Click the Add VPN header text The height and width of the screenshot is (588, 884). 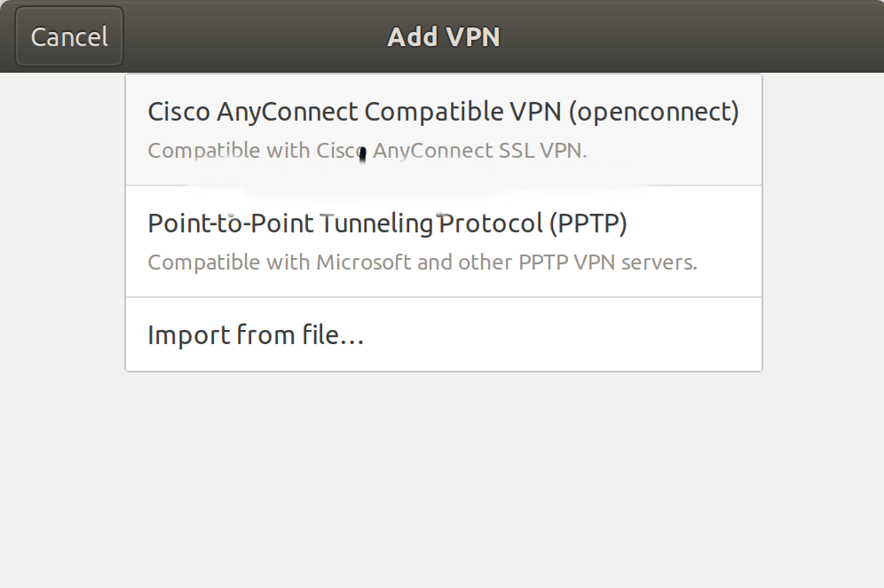pos(443,36)
